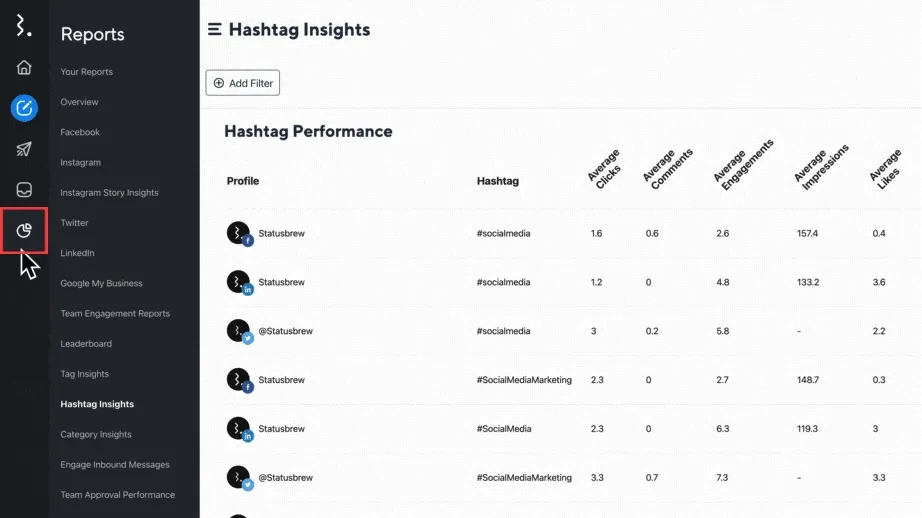Click the Facebook Statusbrew profile avatar for #socialmedia

click(x=238, y=233)
